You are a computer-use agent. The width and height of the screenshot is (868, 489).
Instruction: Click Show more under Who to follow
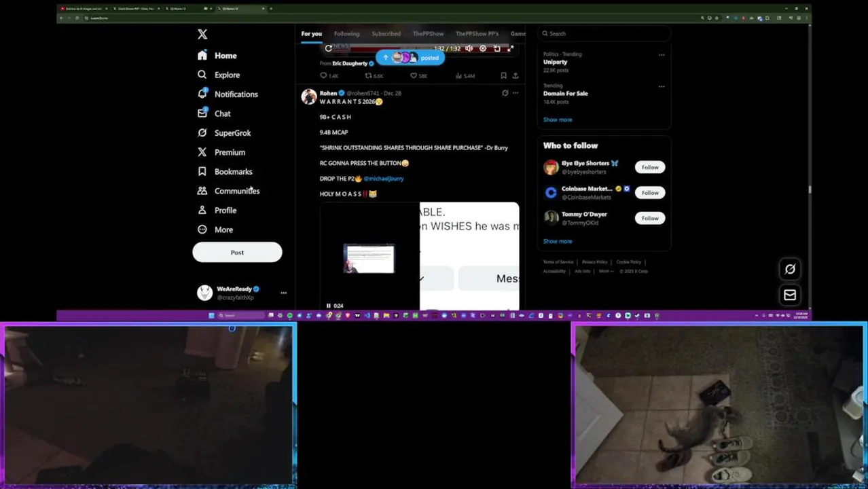(x=558, y=241)
